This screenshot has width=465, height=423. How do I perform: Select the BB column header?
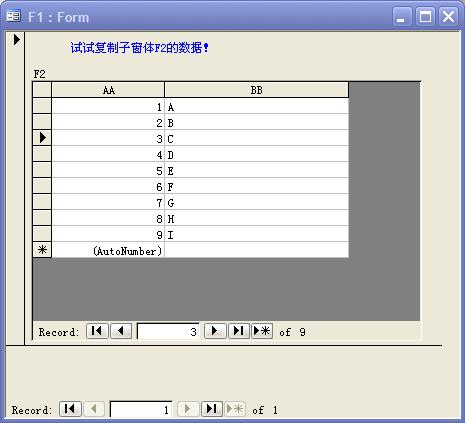(x=257, y=90)
